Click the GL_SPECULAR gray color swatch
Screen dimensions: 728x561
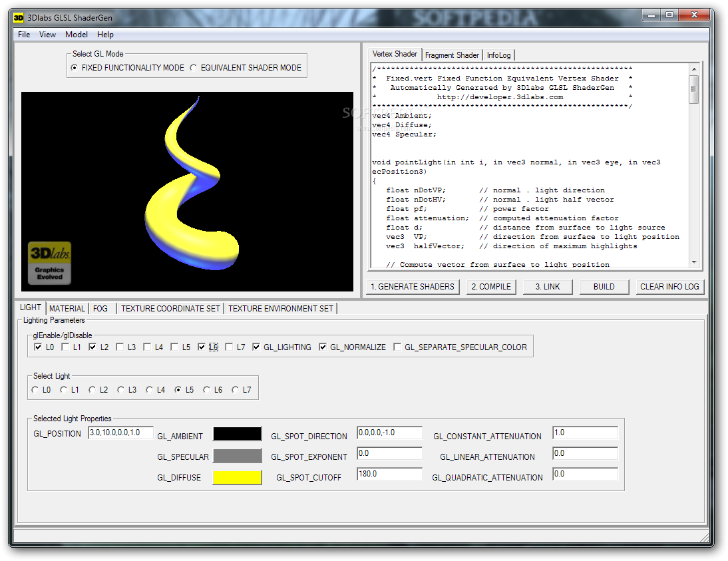pyautogui.click(x=238, y=456)
